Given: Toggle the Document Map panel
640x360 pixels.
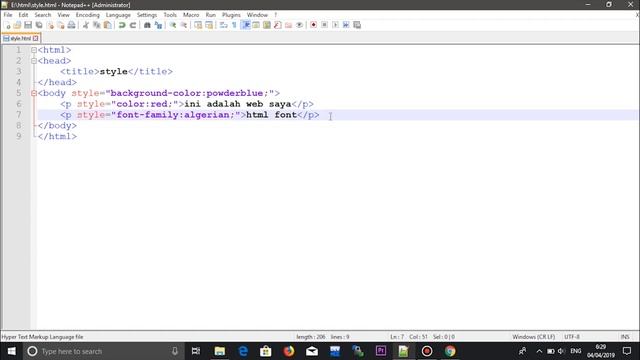Looking at the screenshot, I should click(x=267, y=25).
